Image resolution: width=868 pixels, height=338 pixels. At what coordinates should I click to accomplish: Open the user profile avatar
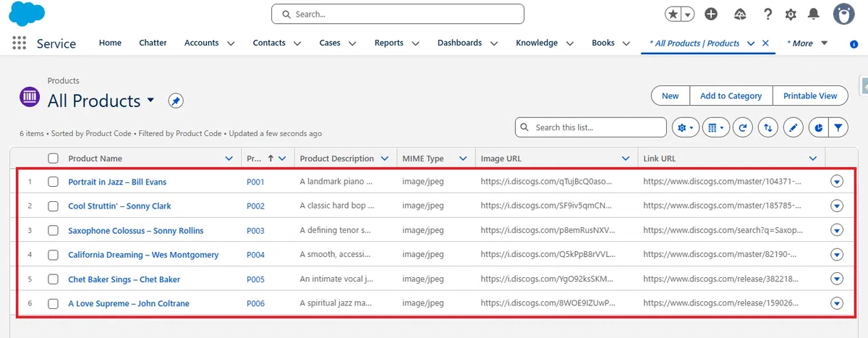(844, 13)
